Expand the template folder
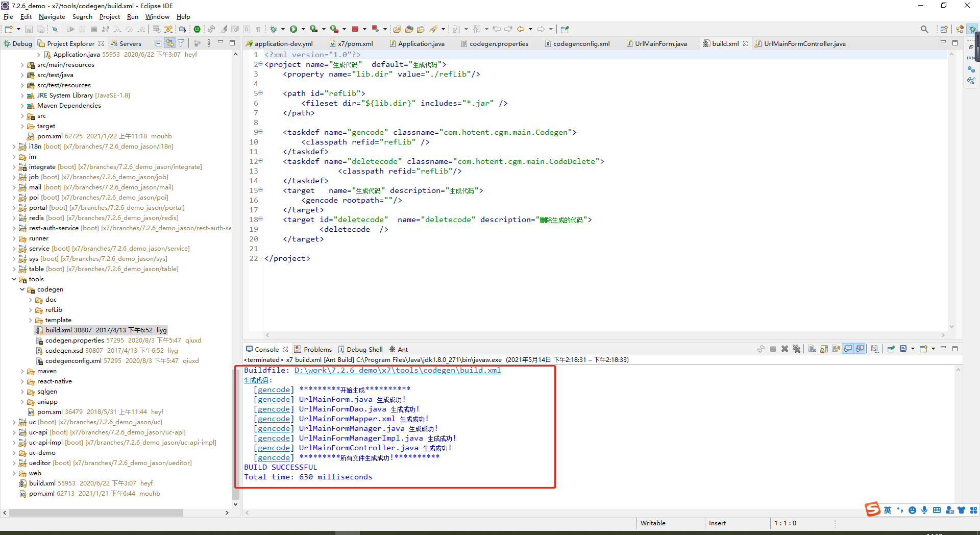Image resolution: width=980 pixels, height=535 pixels. click(x=31, y=320)
